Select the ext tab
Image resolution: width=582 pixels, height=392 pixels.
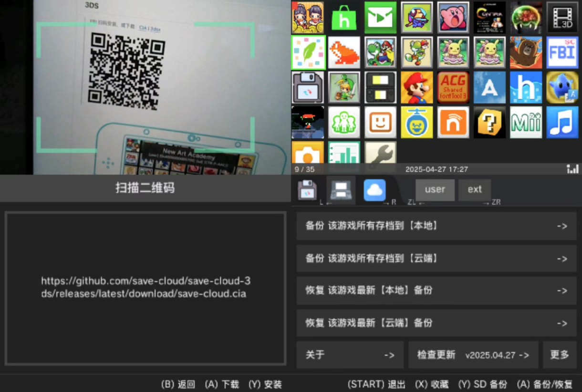click(x=475, y=190)
